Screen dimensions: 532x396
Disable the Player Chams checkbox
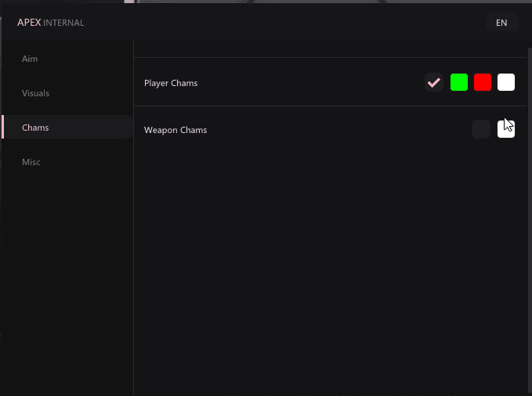(x=434, y=82)
